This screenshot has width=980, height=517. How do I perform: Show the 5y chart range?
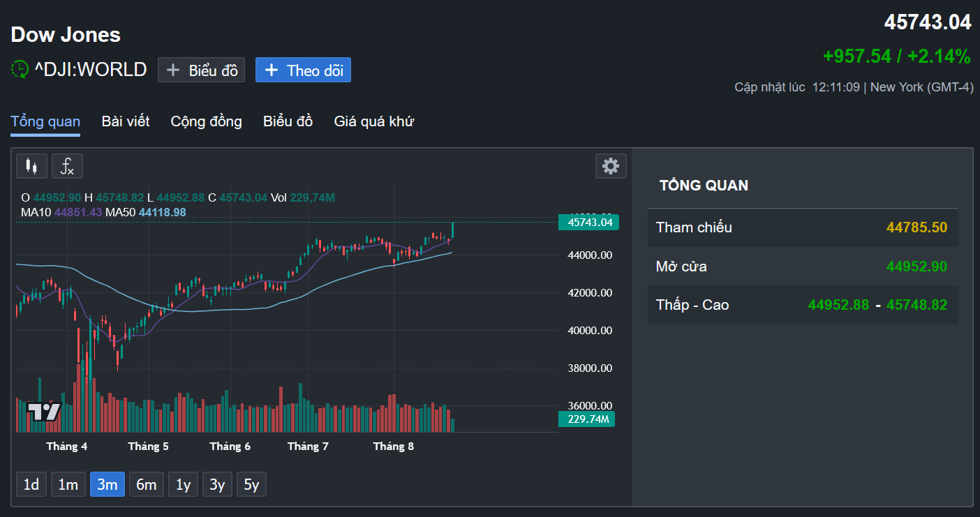click(251, 484)
